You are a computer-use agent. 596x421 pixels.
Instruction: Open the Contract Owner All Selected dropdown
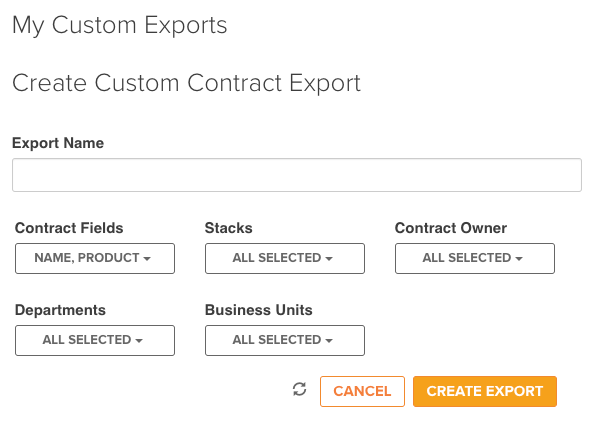click(x=475, y=258)
